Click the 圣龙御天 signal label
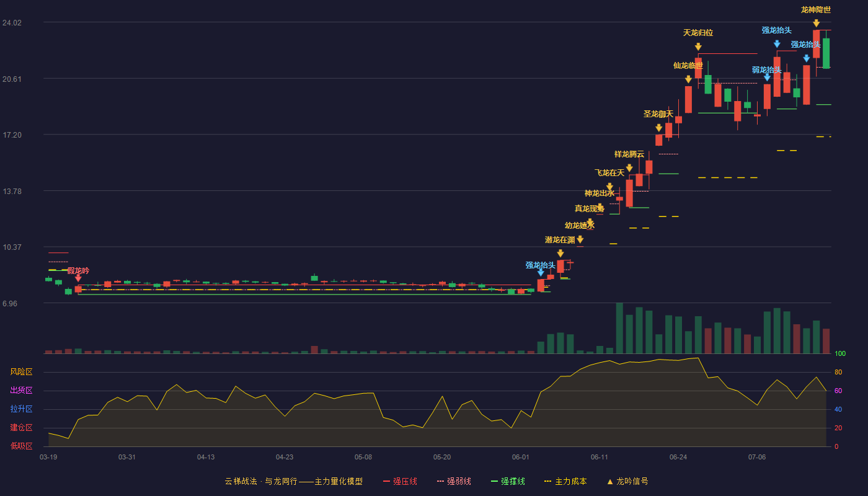 (658, 113)
